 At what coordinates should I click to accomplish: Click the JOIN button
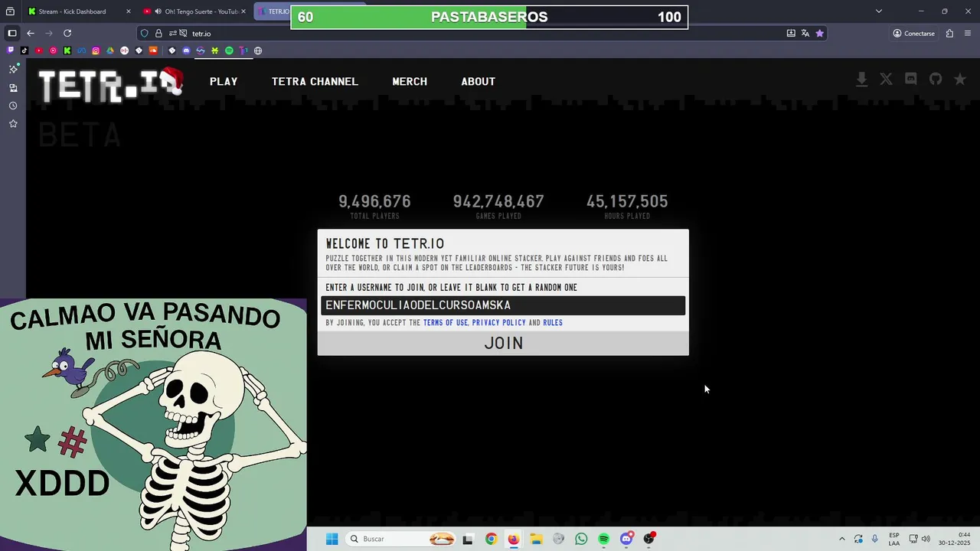pos(503,343)
